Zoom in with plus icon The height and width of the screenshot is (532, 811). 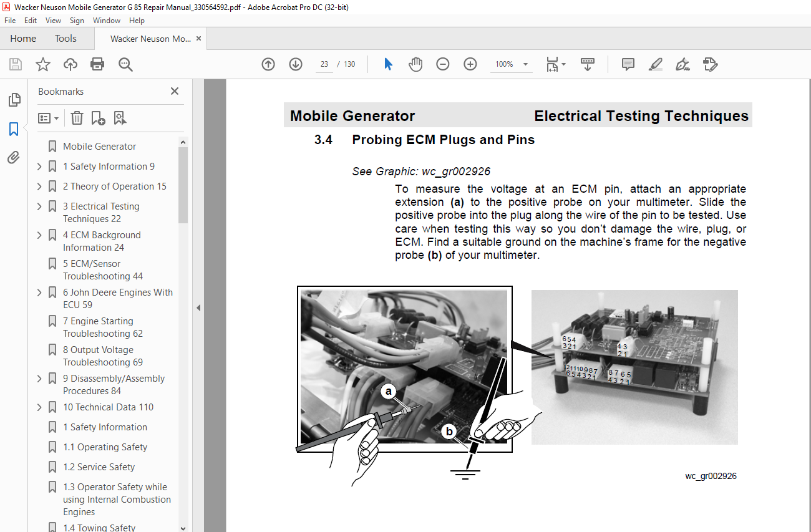470,64
